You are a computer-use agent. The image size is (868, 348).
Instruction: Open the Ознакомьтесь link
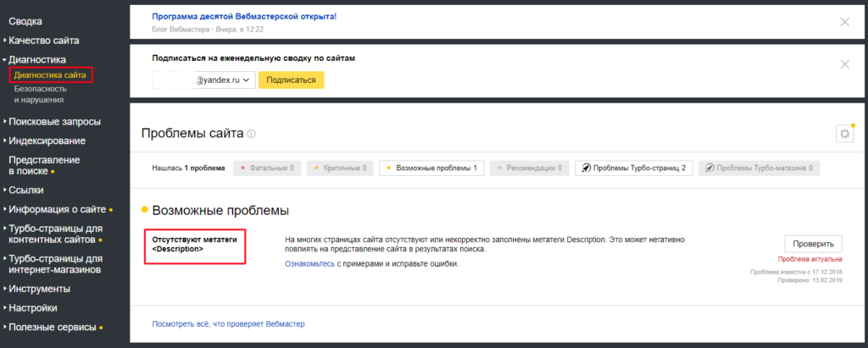[309, 264]
